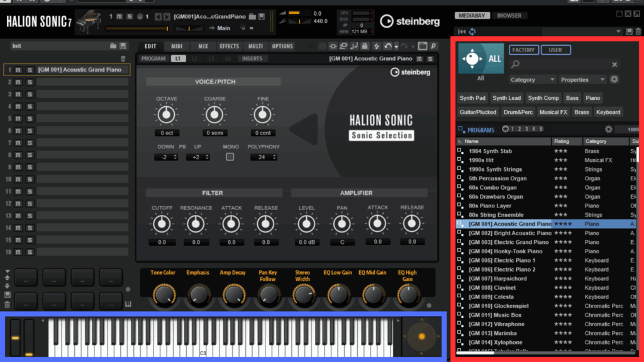The image size is (644, 362).
Task: Mute slot 1 Acoustic Grand Piano
Action: point(19,70)
